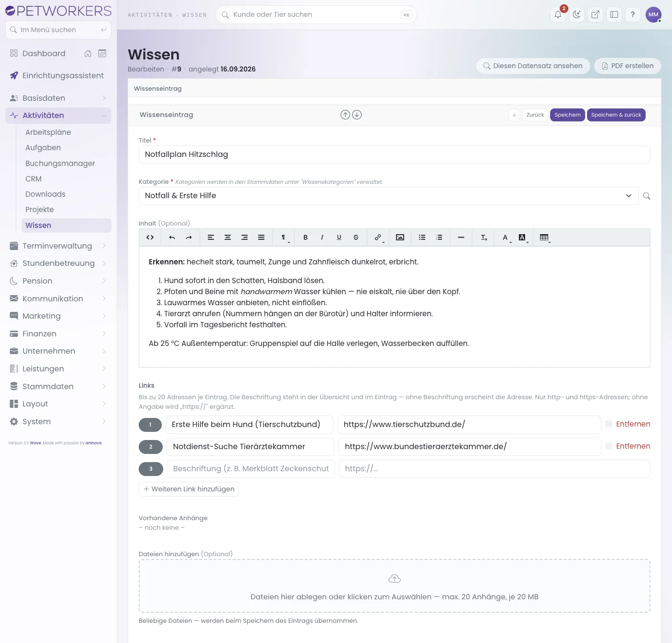Add another link with Weiteren Link hinzufügen
The width and height of the screenshot is (672, 643).
[189, 489]
